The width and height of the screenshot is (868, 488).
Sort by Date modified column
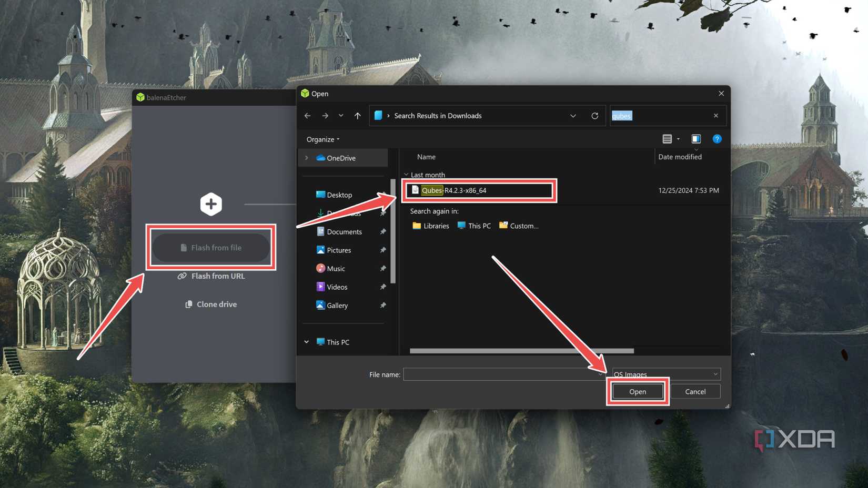[680, 157]
